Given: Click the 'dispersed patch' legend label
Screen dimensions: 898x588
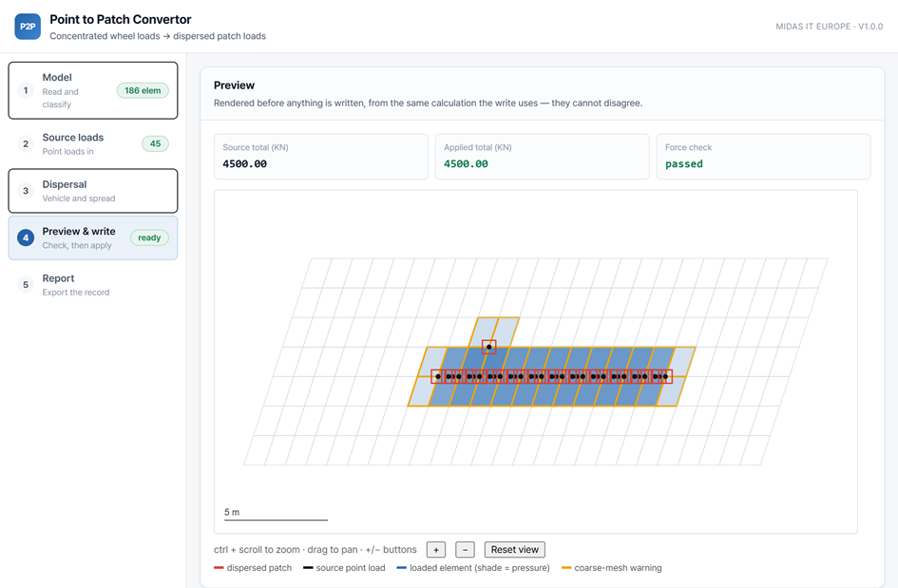Looking at the screenshot, I should click(258, 568).
